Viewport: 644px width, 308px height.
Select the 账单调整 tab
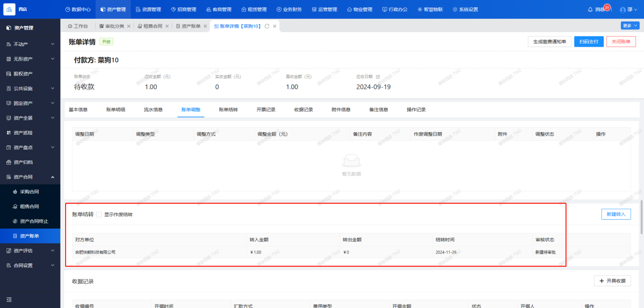pos(191,110)
